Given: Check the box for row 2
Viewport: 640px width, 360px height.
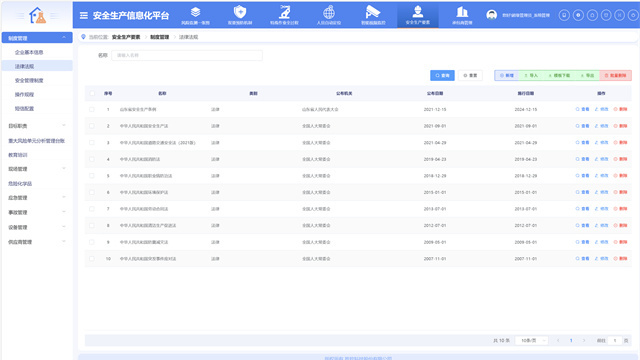Looking at the screenshot, I should 92,126.
